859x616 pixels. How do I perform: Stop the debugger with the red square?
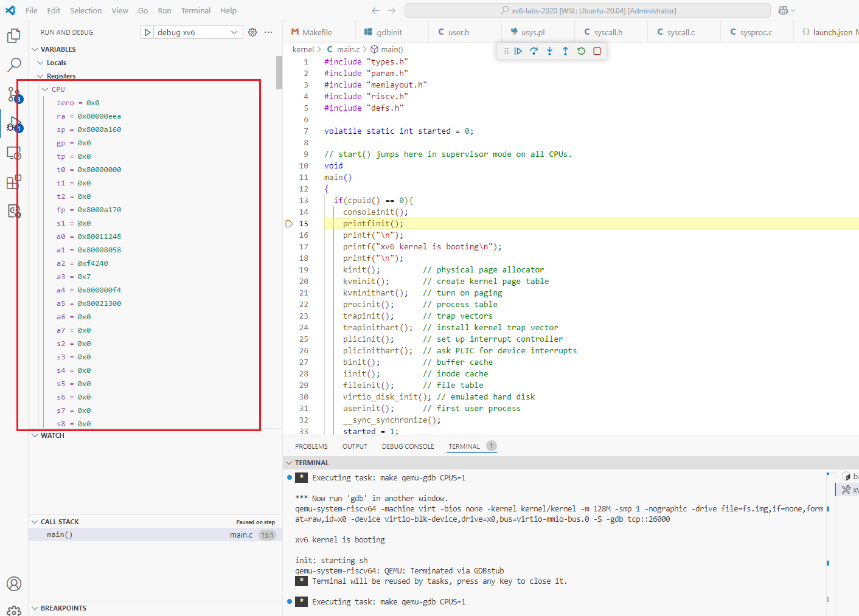click(x=597, y=51)
